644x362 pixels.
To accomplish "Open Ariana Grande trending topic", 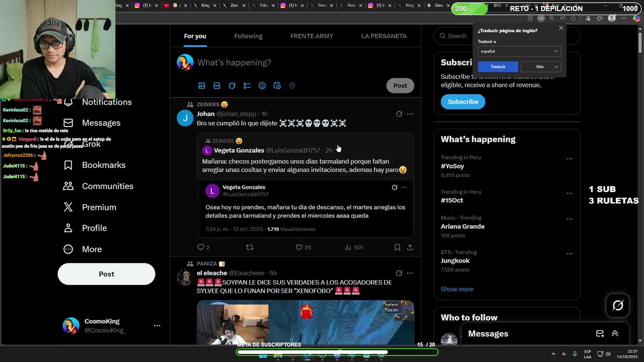I will coord(463,227).
